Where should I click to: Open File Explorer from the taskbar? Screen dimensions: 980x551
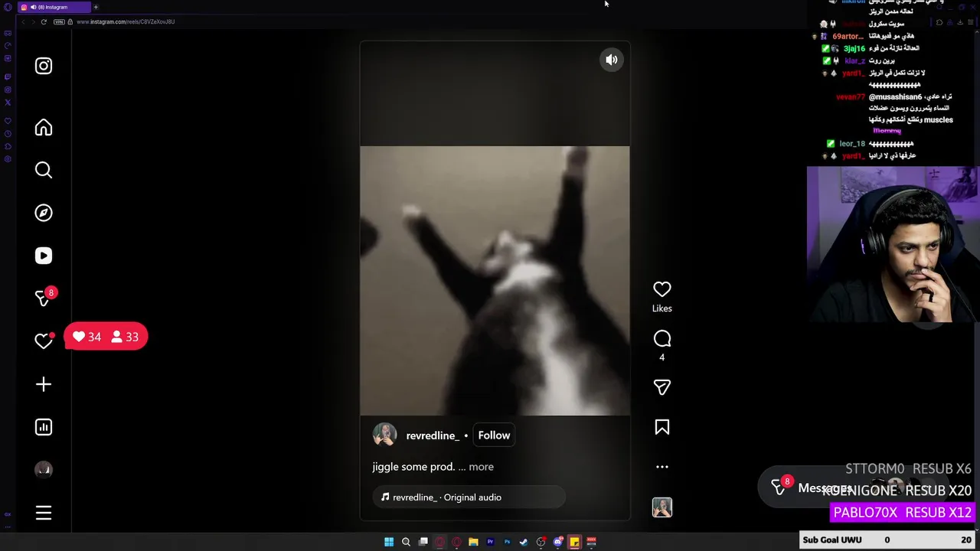[x=473, y=542]
